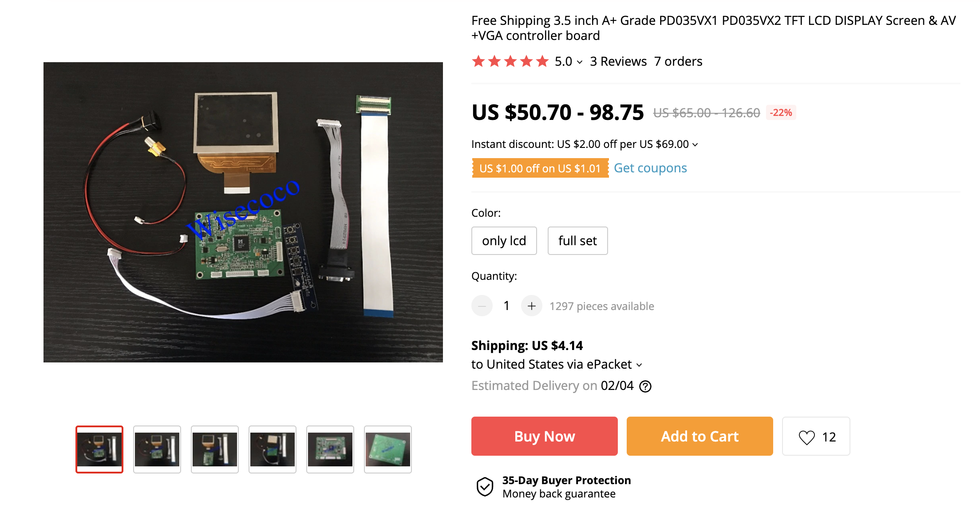
Task: Select the last green board thumbnail
Action: (388, 449)
